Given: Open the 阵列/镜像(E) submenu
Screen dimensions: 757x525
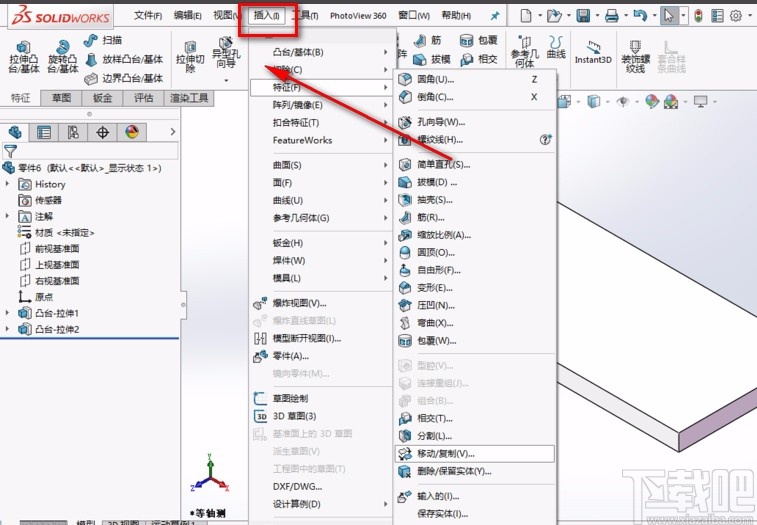Looking at the screenshot, I should pyautogui.click(x=321, y=105).
